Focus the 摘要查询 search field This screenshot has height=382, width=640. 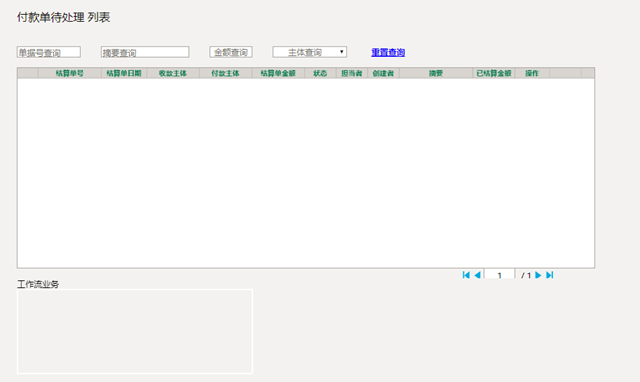coord(145,52)
